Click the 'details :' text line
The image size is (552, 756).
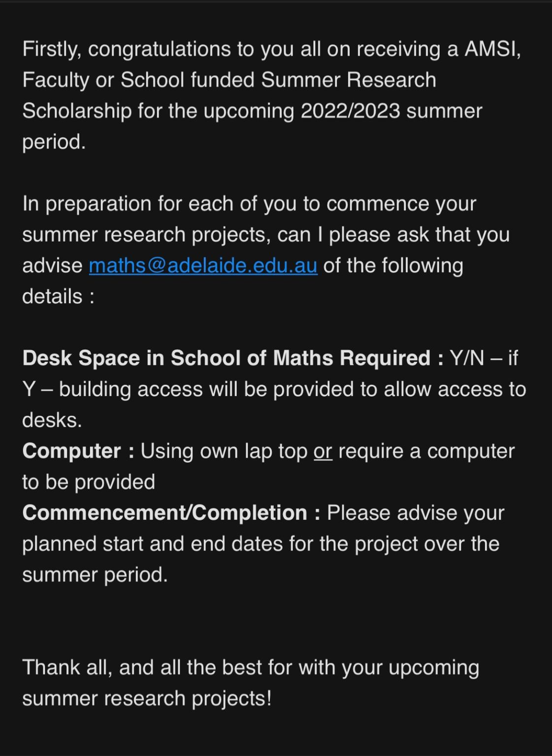click(x=58, y=297)
